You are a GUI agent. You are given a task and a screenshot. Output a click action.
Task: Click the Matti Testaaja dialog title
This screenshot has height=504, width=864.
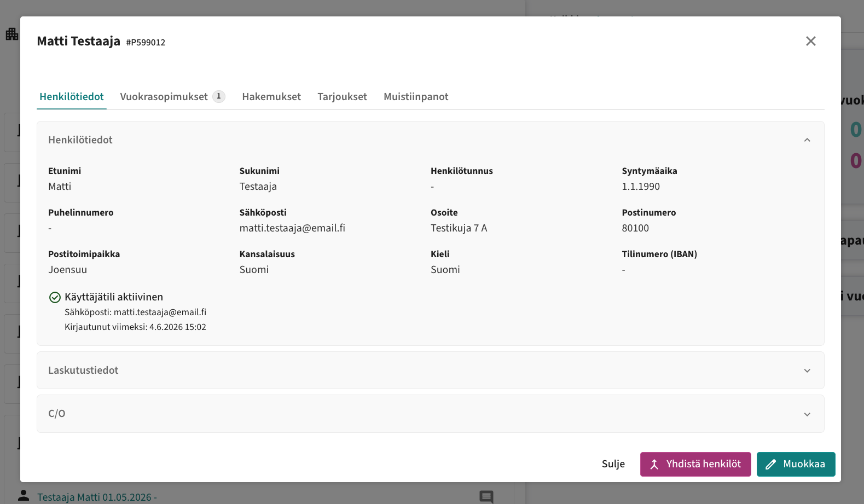tap(78, 41)
